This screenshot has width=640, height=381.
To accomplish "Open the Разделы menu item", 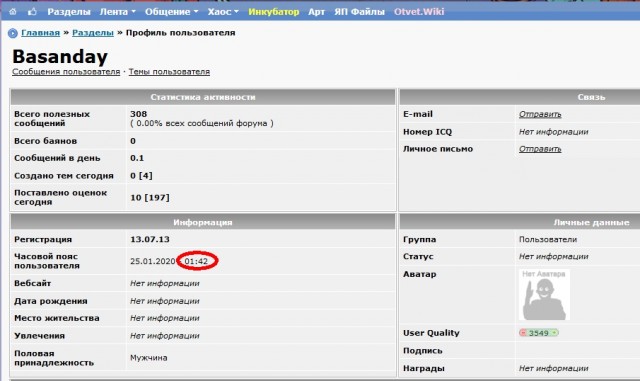I will point(69,12).
